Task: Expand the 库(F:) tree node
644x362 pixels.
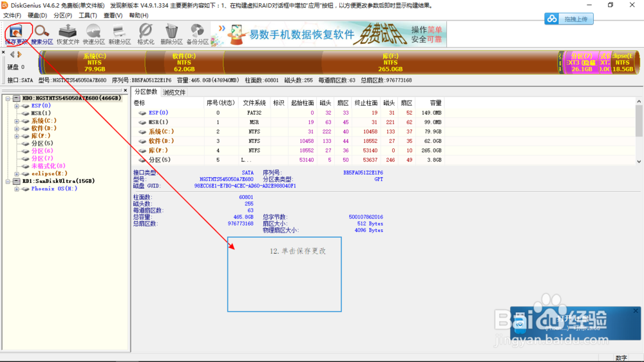Action: (17, 136)
